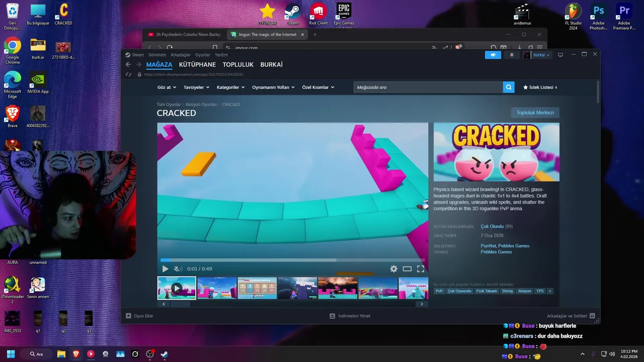
Task: Open the burkai account dropdown
Action: click(x=537, y=55)
